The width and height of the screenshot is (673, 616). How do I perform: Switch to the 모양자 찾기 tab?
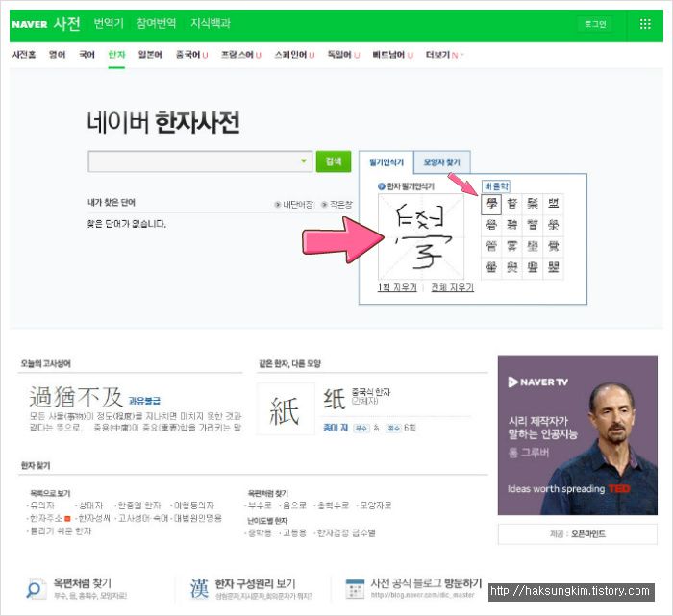pos(441,162)
